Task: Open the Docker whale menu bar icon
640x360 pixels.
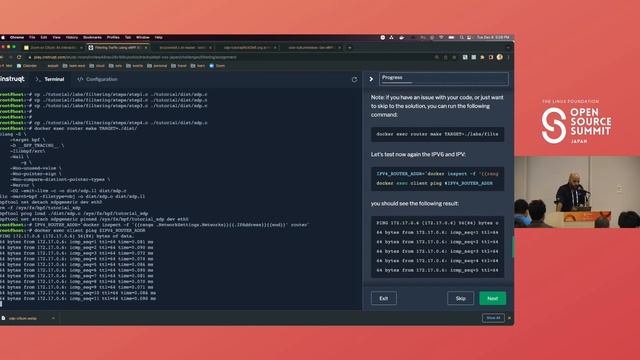Action: [x=402, y=38]
